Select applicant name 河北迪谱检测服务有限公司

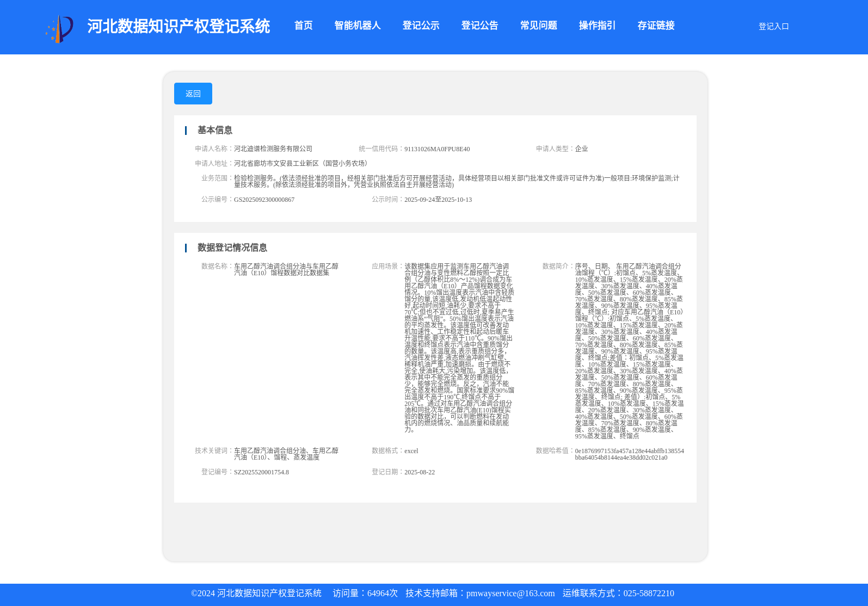point(273,149)
